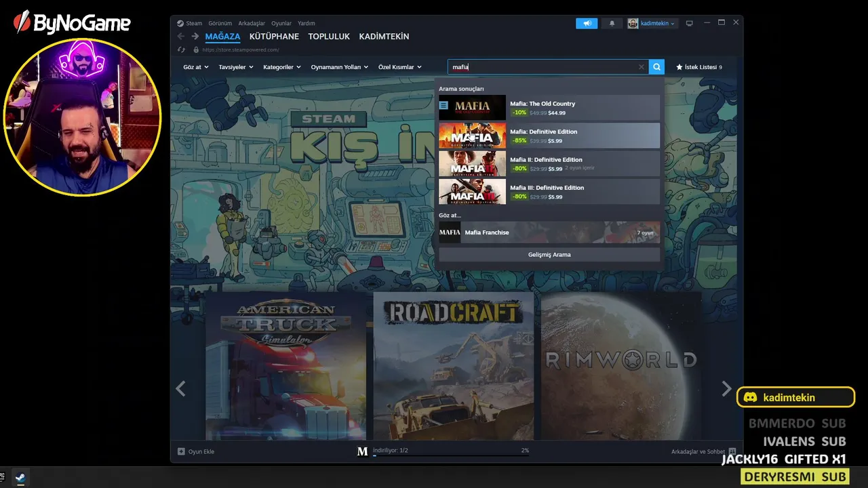Click the -85% discount badge

[x=519, y=140]
